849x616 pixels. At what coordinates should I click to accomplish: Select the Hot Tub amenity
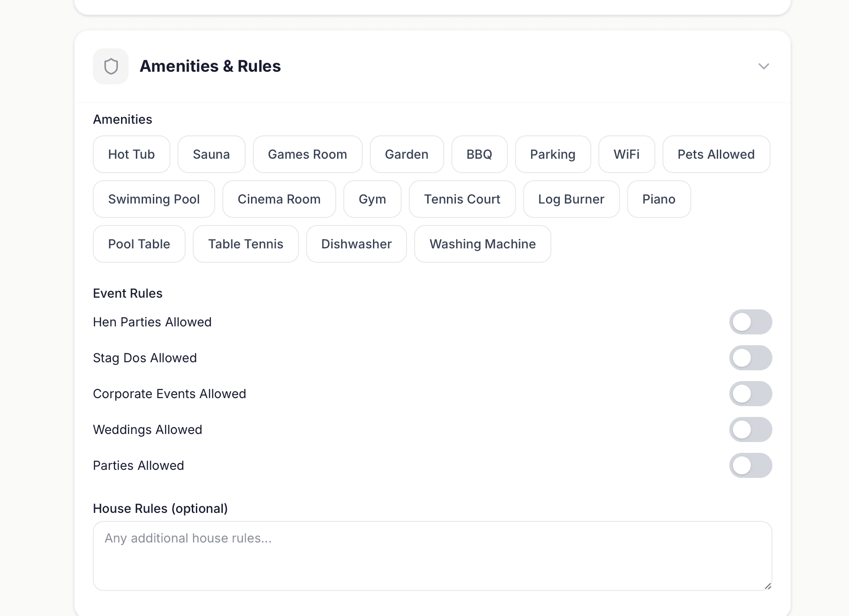pos(131,154)
